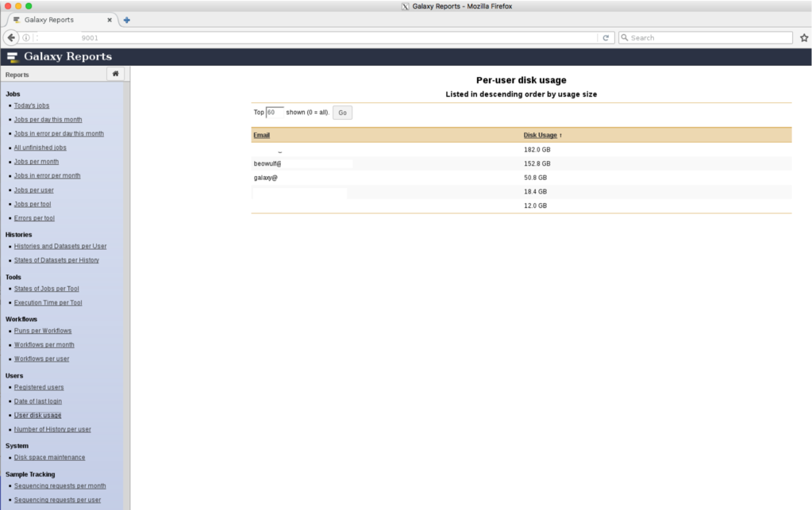
Task: Open Today's jobs report
Action: pyautogui.click(x=32, y=105)
